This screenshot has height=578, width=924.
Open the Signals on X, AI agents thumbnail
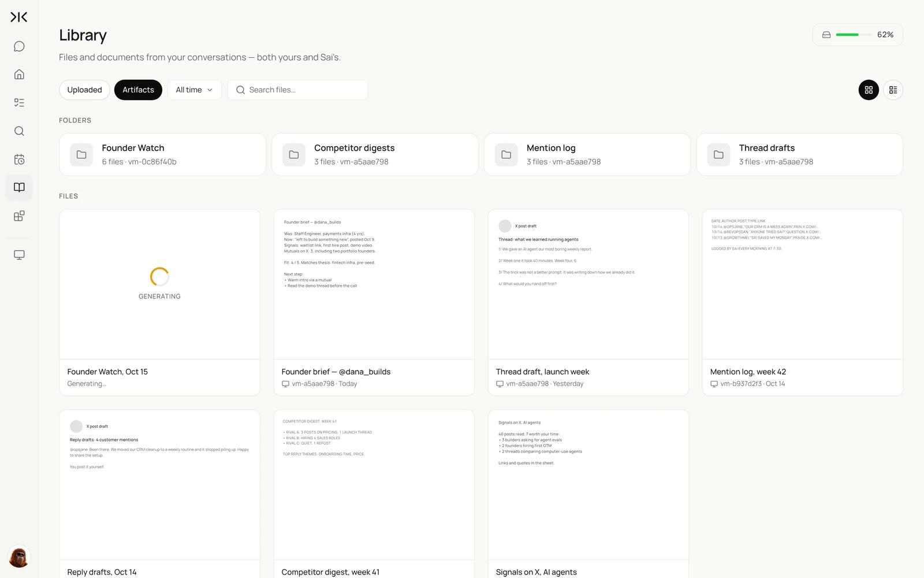588,485
